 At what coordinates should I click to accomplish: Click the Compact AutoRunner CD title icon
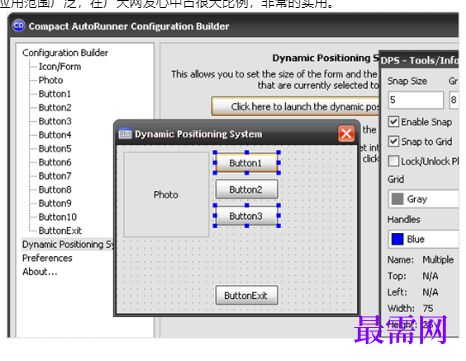pyautogui.click(x=19, y=26)
